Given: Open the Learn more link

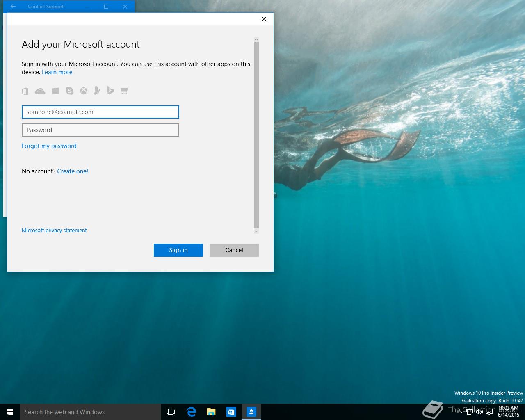Looking at the screenshot, I should pyautogui.click(x=57, y=72).
